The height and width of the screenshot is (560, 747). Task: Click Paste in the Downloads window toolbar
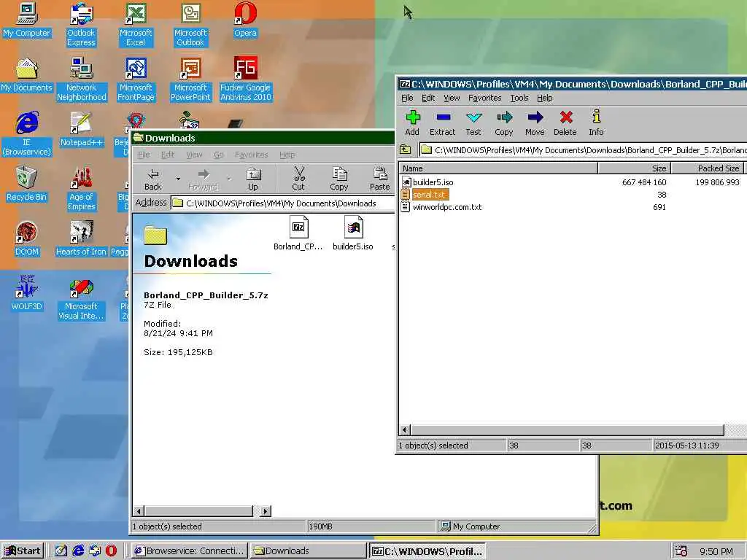[x=379, y=179]
